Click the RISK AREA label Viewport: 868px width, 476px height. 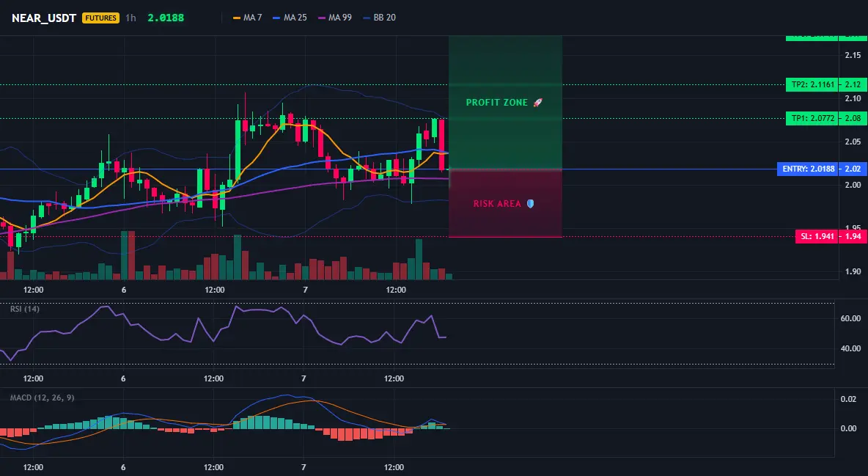[497, 204]
